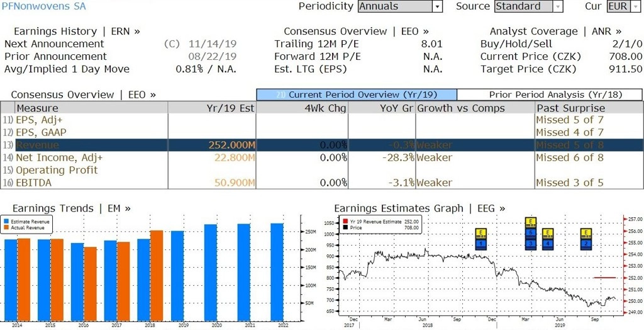Viewport: 644px width, 330px height.
Task: Click the Trailing 12M P/E value 8.01
Action: tap(431, 44)
